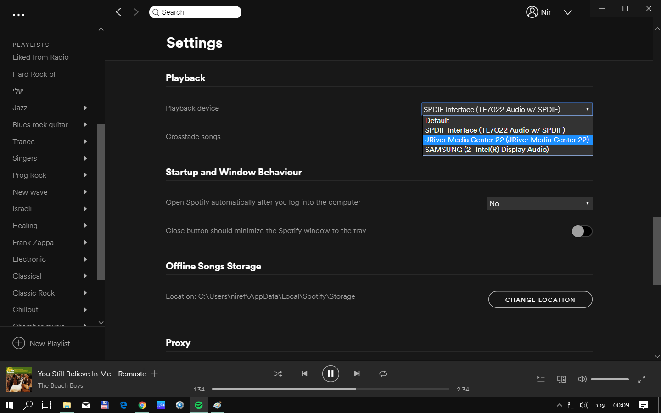Open the play queue
Viewport: 661px width, 413px height.
pyautogui.click(x=540, y=379)
